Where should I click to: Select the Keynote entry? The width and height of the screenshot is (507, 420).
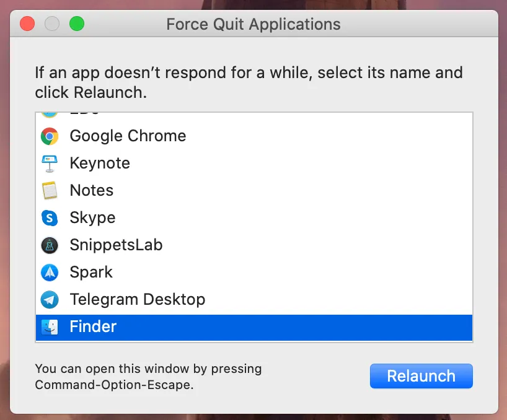click(254, 163)
